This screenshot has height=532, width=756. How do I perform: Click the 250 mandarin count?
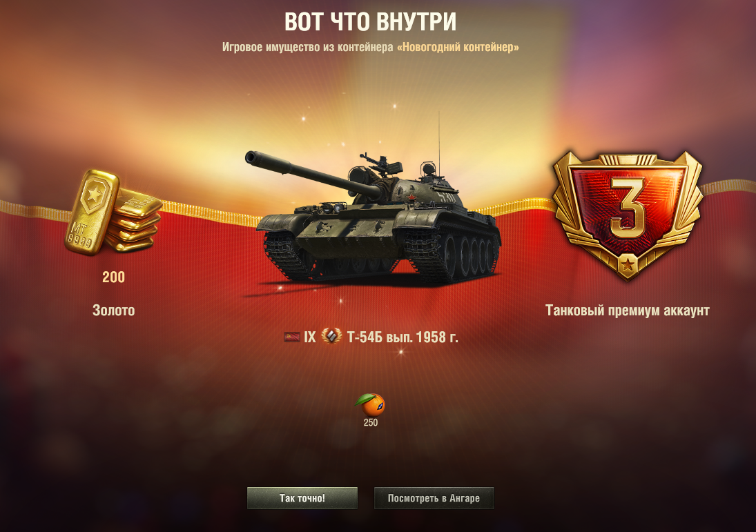coord(370,422)
